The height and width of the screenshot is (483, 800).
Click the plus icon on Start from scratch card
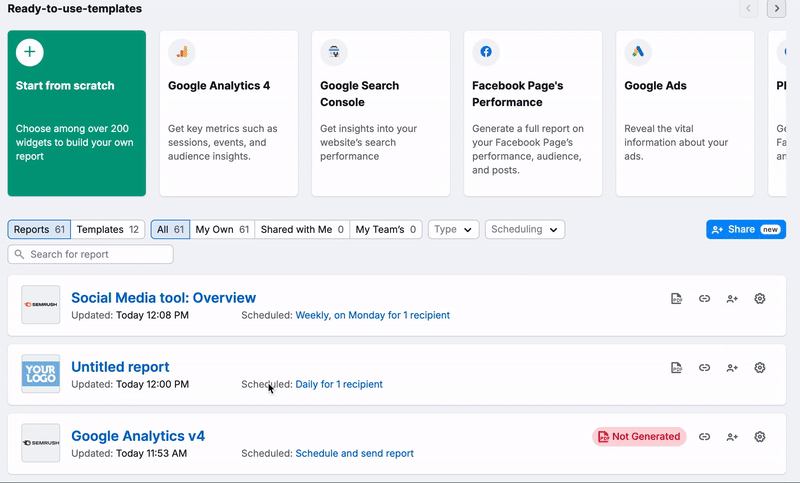[30, 52]
